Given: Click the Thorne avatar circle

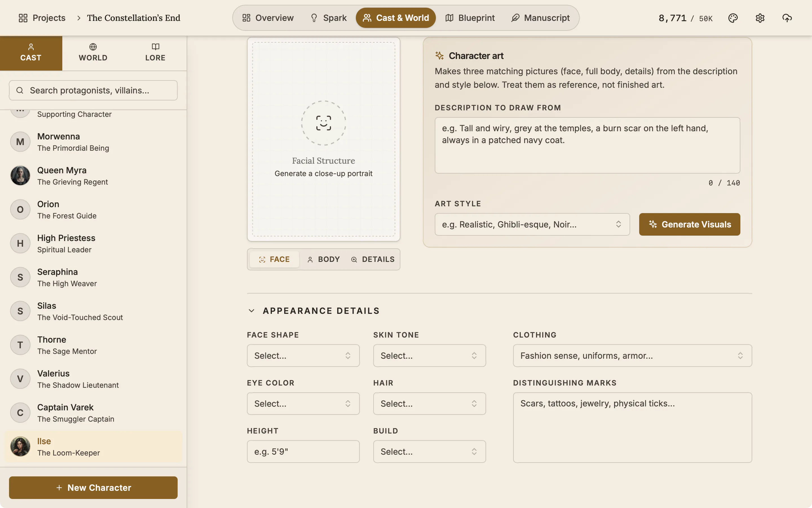Looking at the screenshot, I should 20,345.
